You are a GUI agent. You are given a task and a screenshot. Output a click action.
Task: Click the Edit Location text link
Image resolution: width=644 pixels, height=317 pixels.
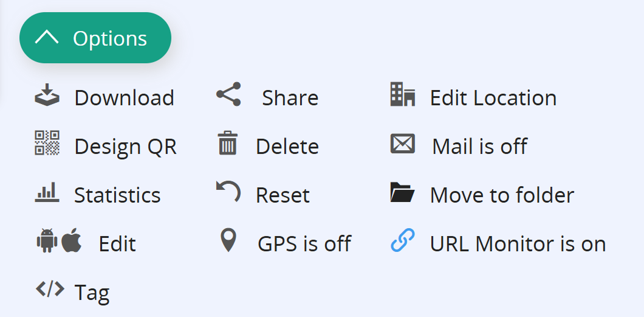(493, 98)
